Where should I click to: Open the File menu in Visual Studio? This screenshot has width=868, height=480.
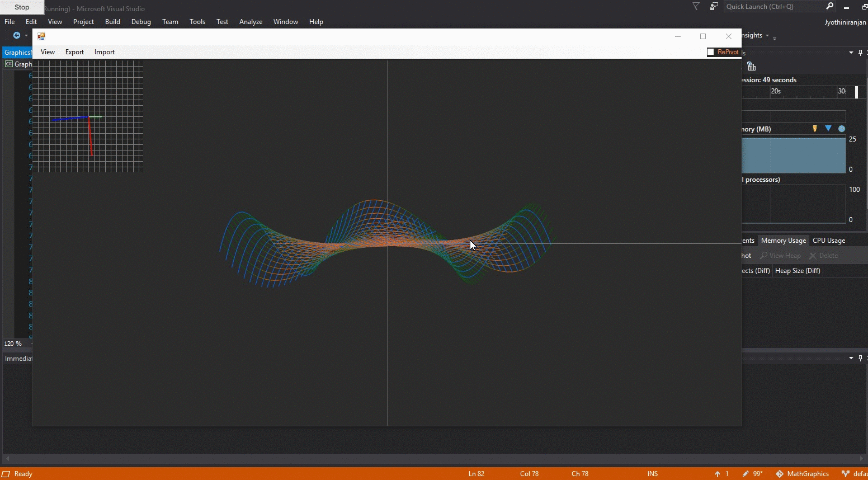tap(10, 22)
